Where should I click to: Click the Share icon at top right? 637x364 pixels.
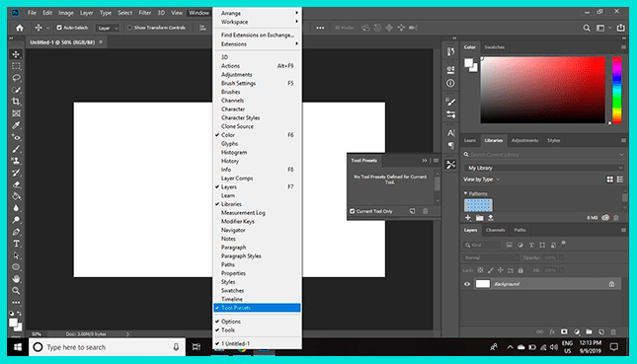[x=621, y=28]
